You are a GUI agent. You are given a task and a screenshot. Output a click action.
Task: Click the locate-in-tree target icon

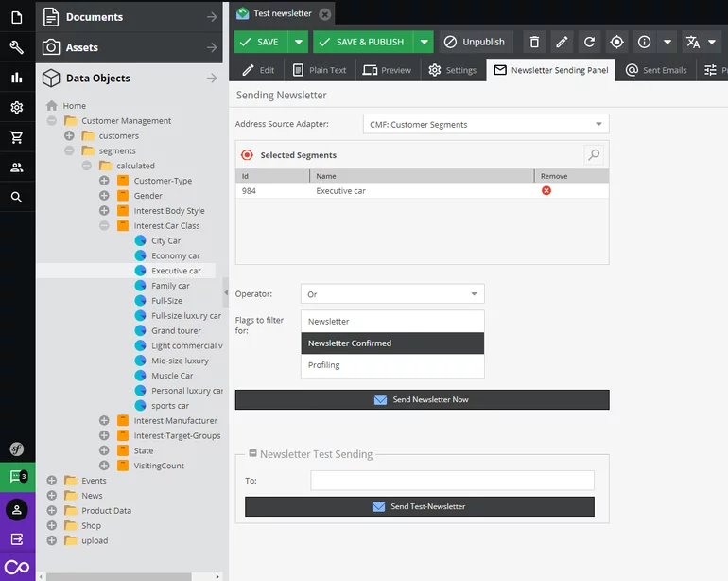[616, 42]
